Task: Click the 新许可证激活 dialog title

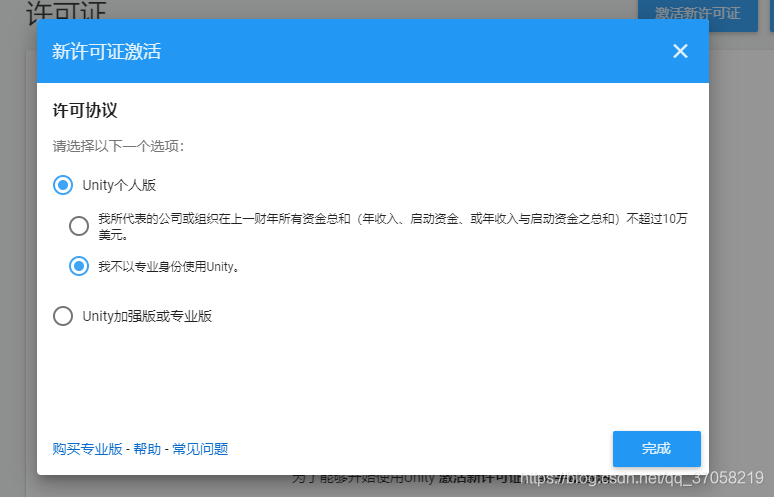Action: pos(107,51)
